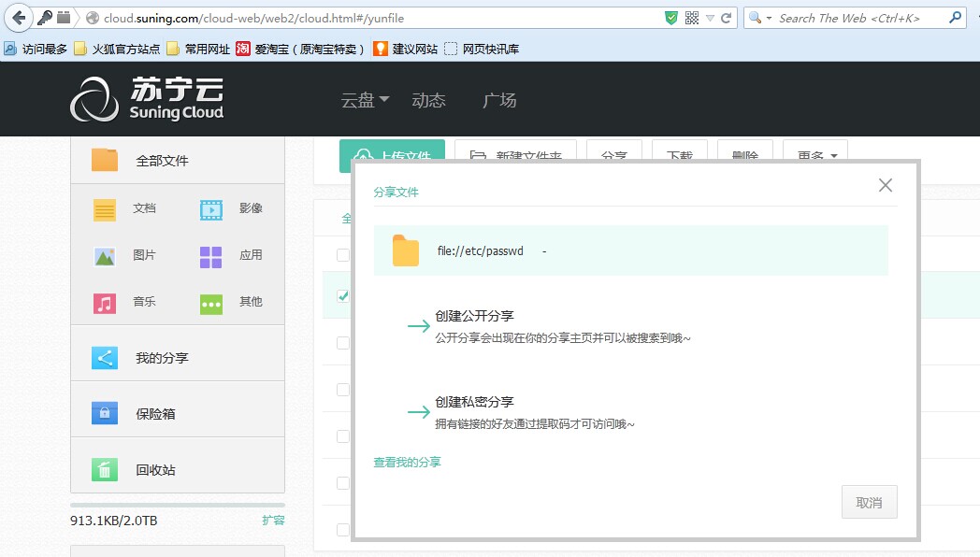Viewport: 980px width, 557px height.
Task: Select the 影像 video category icon
Action: pos(211,210)
